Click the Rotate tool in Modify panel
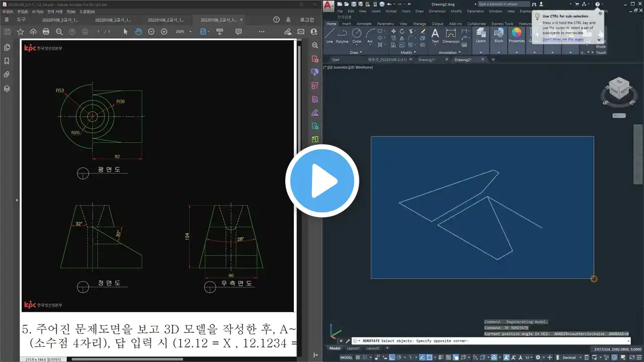The width and height of the screenshot is (644, 362). point(402,31)
